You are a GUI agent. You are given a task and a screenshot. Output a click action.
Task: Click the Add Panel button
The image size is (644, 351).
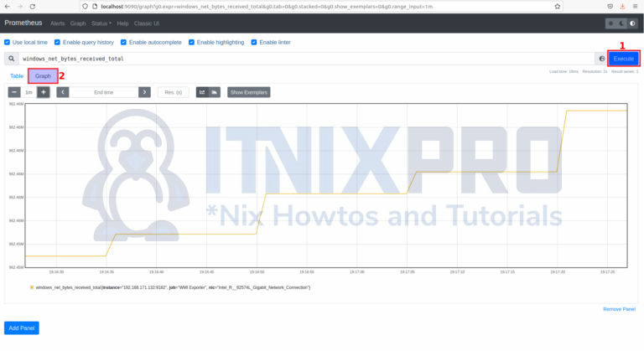click(21, 328)
